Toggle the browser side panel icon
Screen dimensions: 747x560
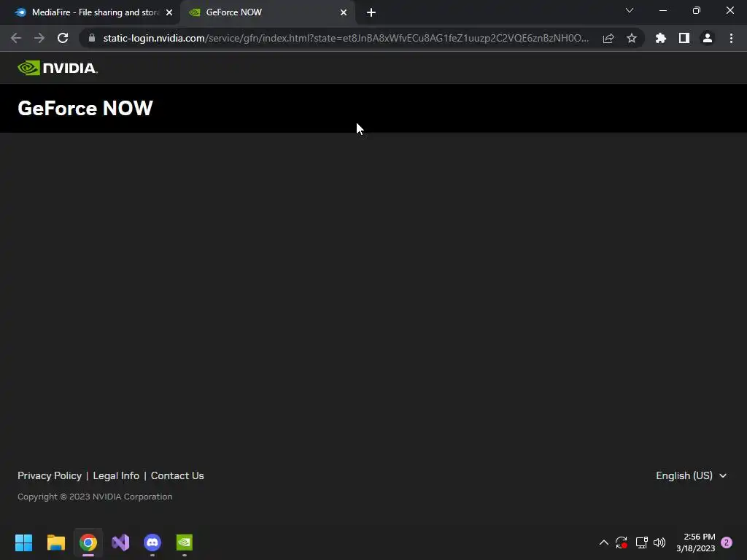point(684,38)
